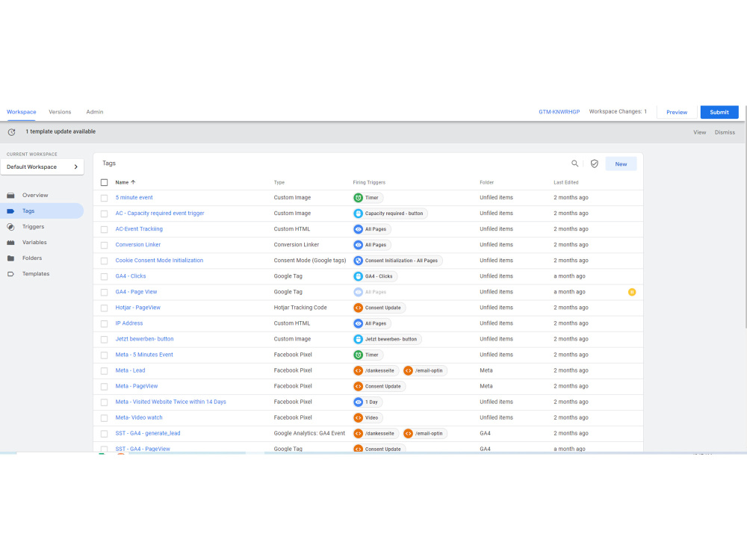Click the Triggers sidebar icon

(x=10, y=227)
